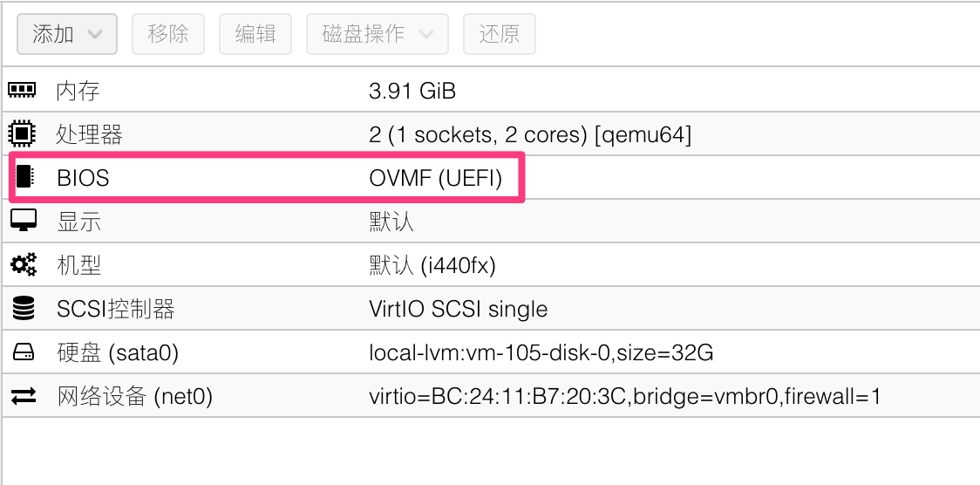Click the SCSI controller database icon
Screen dimensions: 980x485
(24, 308)
